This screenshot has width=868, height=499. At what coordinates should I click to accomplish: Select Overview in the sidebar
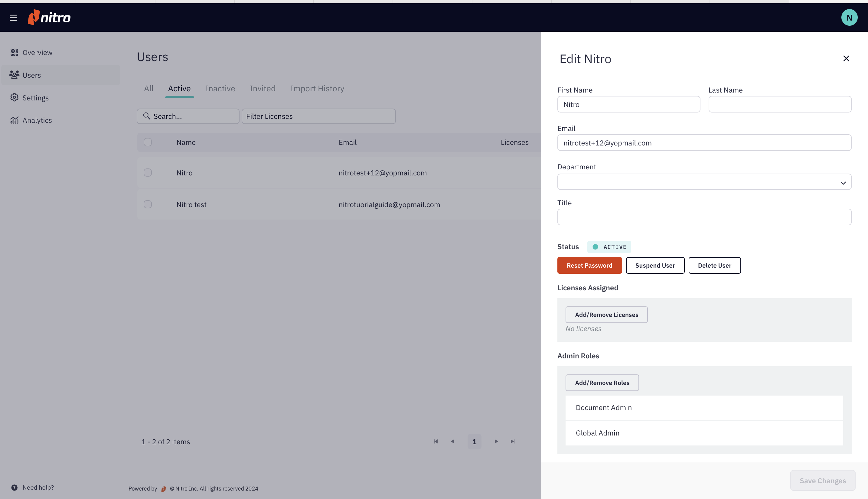tap(37, 52)
